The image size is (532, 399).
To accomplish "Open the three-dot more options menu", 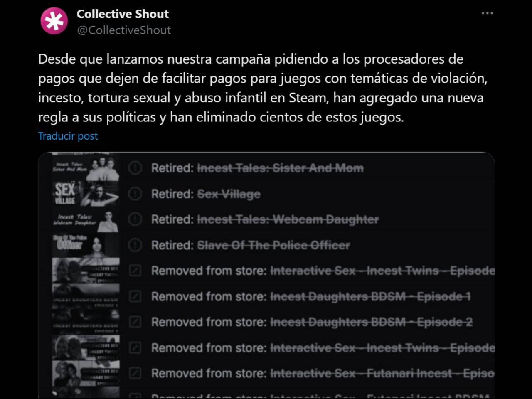I will (487, 13).
